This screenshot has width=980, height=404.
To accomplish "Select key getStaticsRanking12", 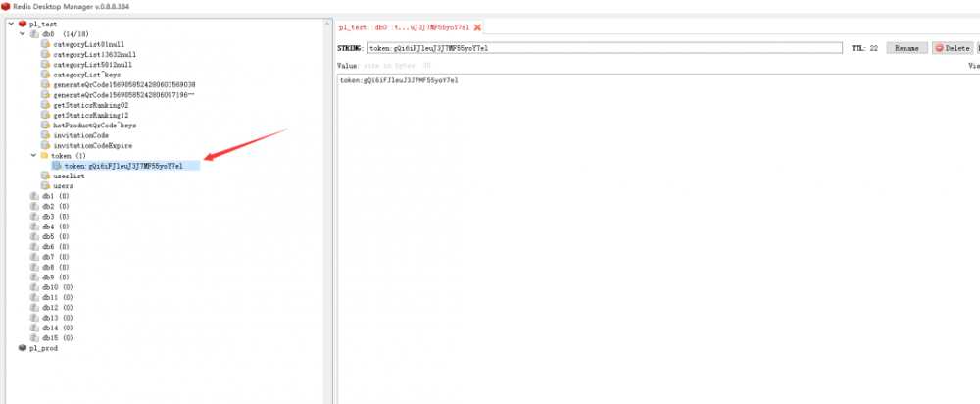I will coord(90,115).
